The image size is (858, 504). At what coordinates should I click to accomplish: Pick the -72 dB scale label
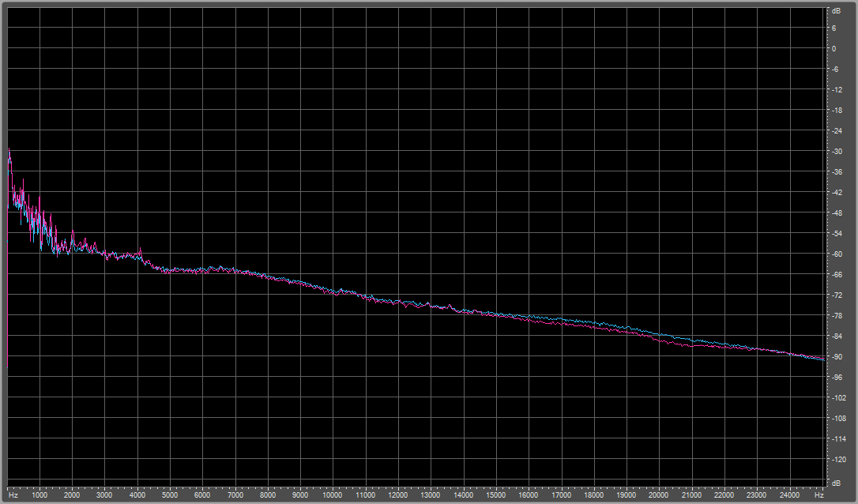coord(837,295)
